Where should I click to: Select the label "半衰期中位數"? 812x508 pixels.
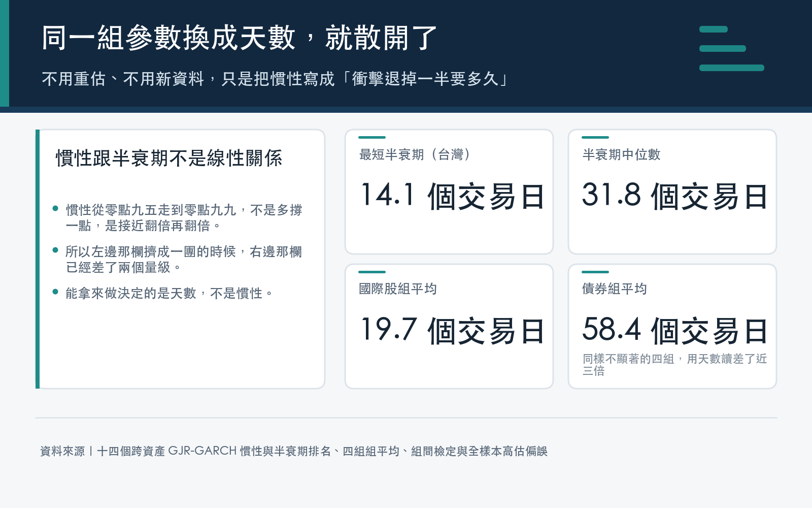621,154
